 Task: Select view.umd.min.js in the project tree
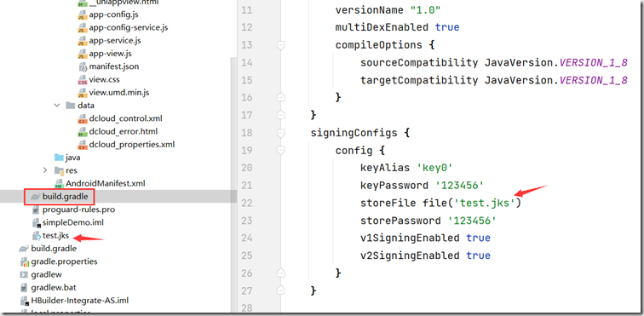[x=119, y=93]
